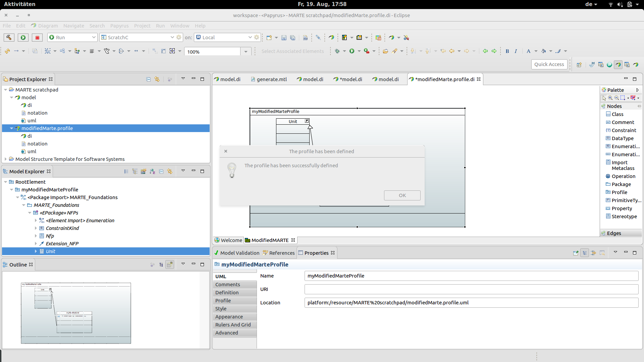The width and height of the screenshot is (644, 362).
Task: Open the Rulers And Grid properties tab
Action: 235,325
